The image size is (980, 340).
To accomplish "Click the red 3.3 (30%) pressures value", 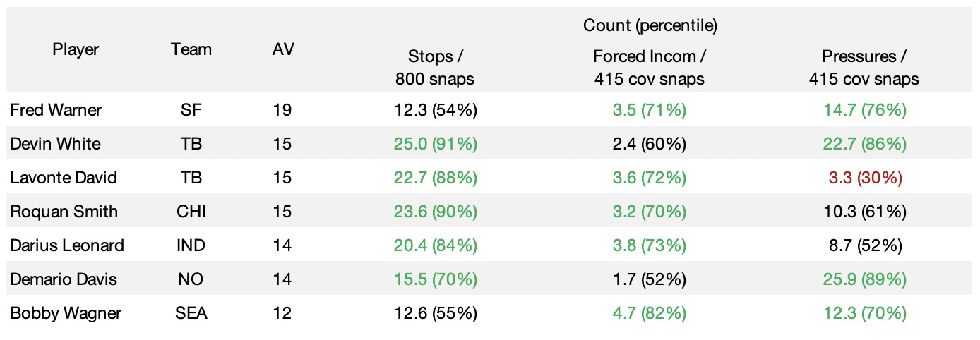I will coord(864,178).
